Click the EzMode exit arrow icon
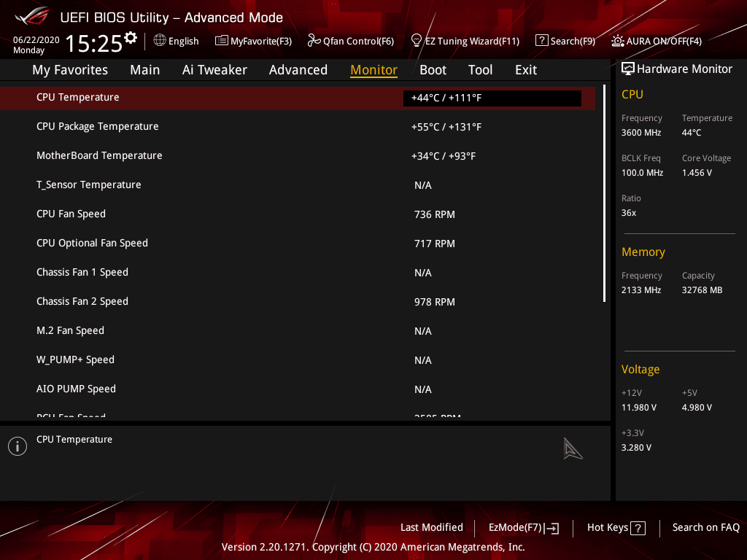Screen dimensions: 747x560 click(551, 528)
